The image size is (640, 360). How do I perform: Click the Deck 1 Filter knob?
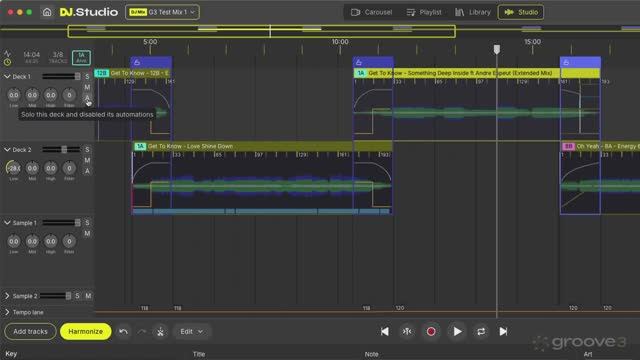pos(69,95)
